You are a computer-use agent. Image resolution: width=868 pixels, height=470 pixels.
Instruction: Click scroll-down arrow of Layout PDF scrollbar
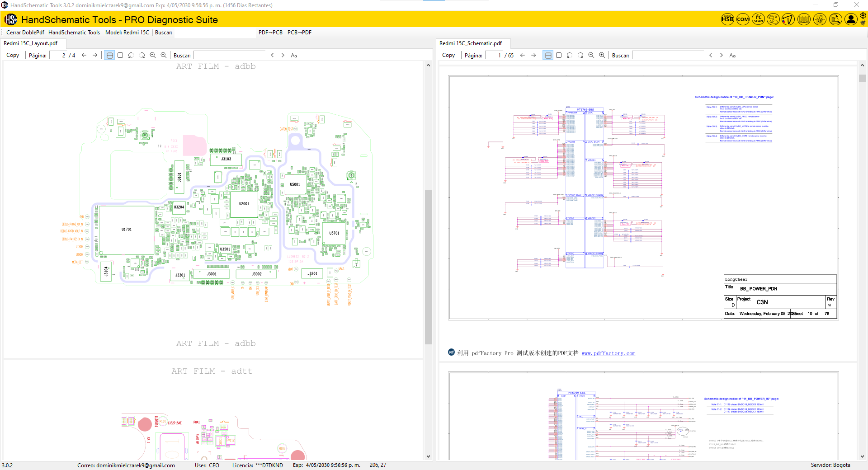tap(428, 456)
